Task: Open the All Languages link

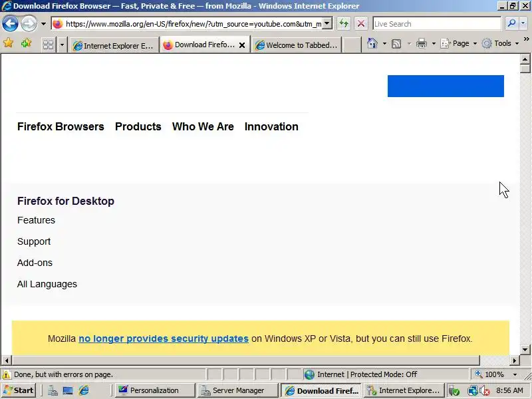Action: tap(47, 284)
